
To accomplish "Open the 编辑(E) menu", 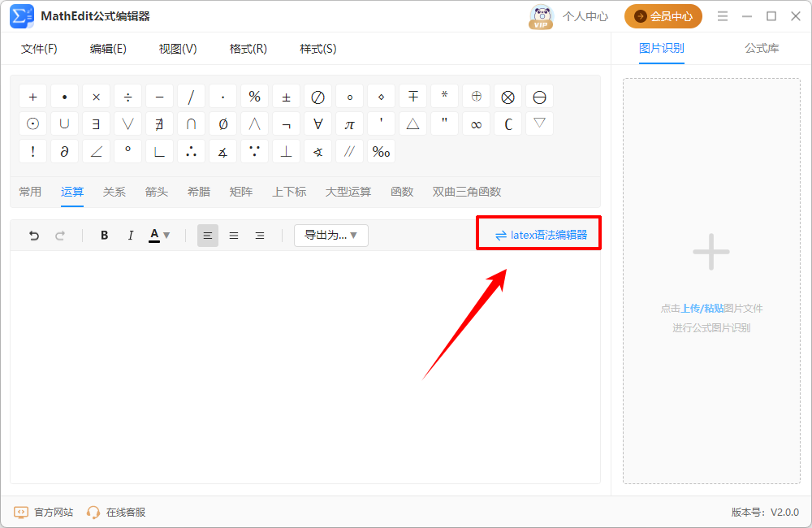I will click(108, 49).
